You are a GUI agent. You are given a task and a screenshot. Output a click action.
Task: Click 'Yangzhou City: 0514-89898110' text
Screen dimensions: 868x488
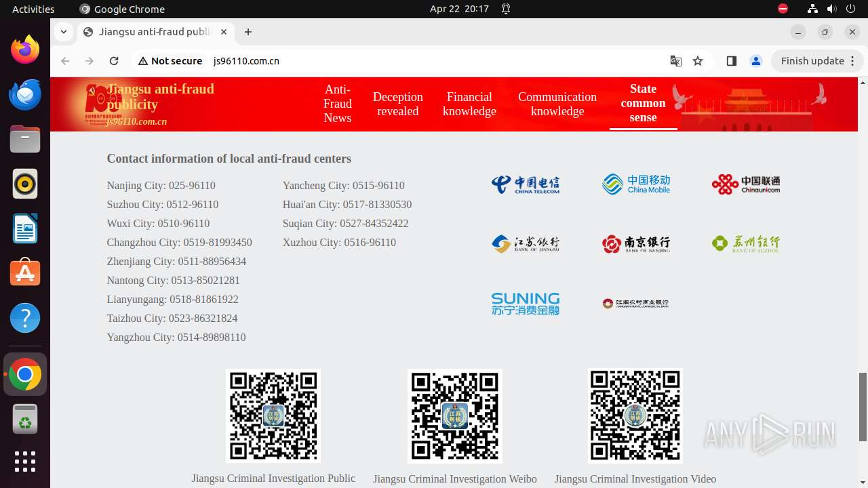tap(176, 338)
